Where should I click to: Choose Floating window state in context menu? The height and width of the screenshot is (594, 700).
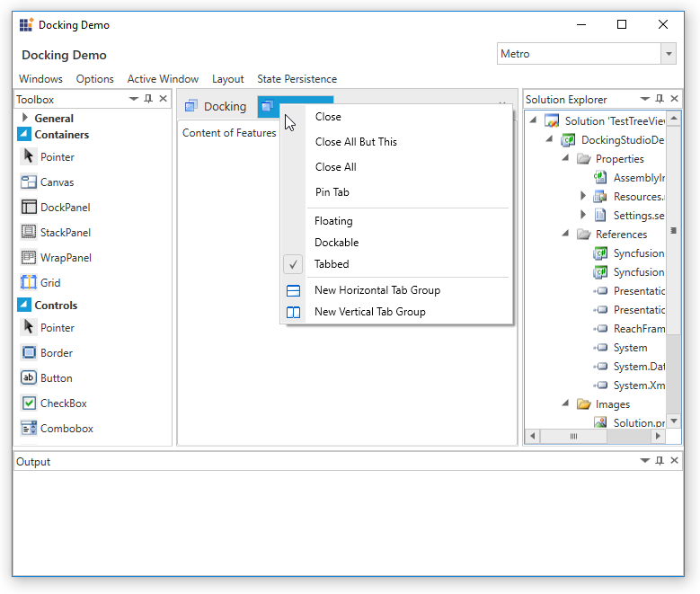point(333,221)
